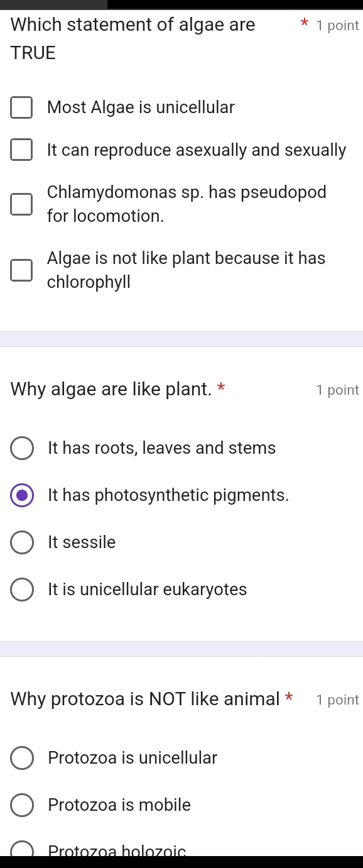Select 'Protozoa is unicellular' option
Screen dimensions: 363x868
click(22, 758)
